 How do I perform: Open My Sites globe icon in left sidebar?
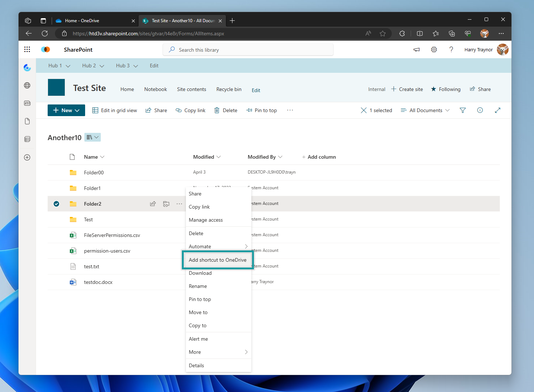point(27,85)
